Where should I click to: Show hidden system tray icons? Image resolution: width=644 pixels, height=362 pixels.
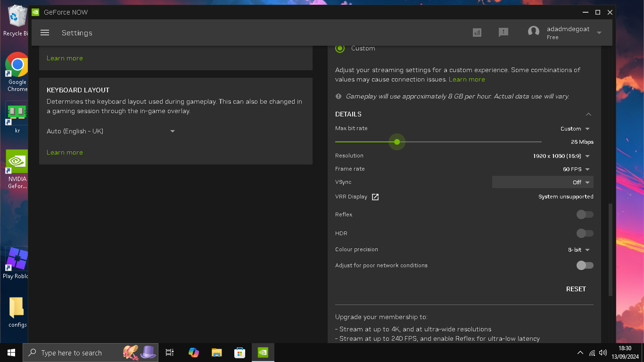tap(580, 353)
